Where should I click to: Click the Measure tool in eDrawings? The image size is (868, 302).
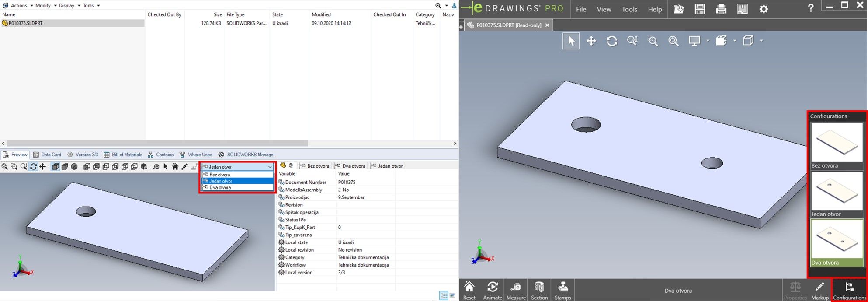[x=516, y=291]
